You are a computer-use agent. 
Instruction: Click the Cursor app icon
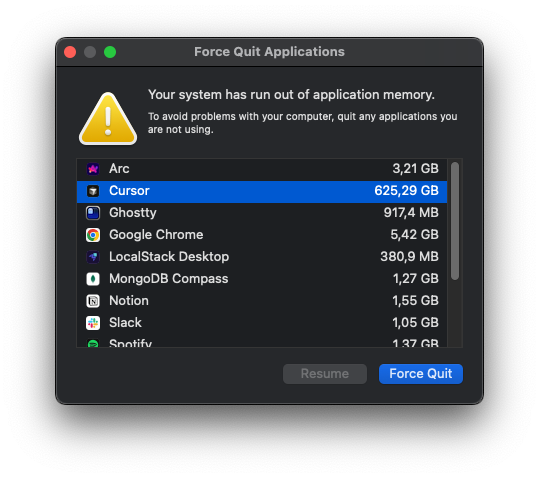pos(93,191)
